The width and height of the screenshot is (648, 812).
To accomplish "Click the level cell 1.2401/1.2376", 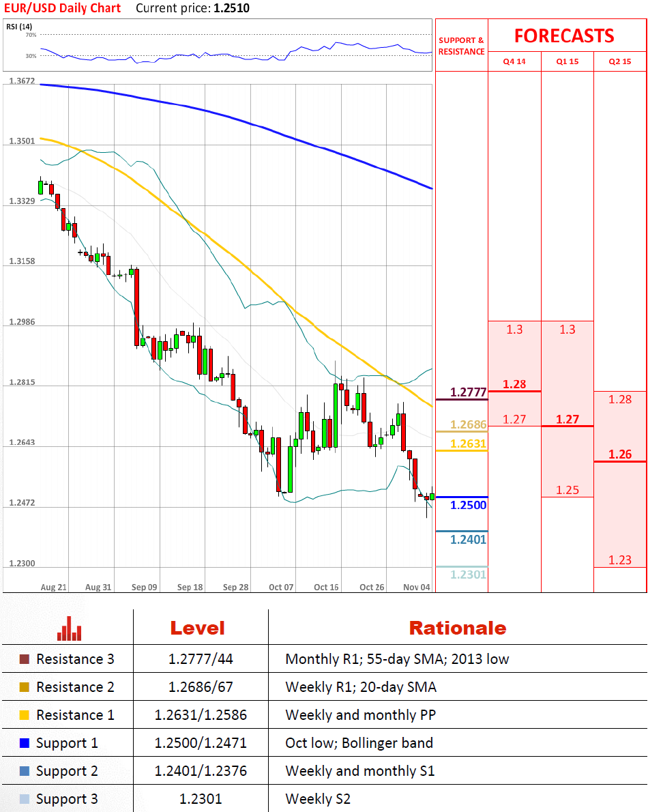I will pyautogui.click(x=201, y=771).
